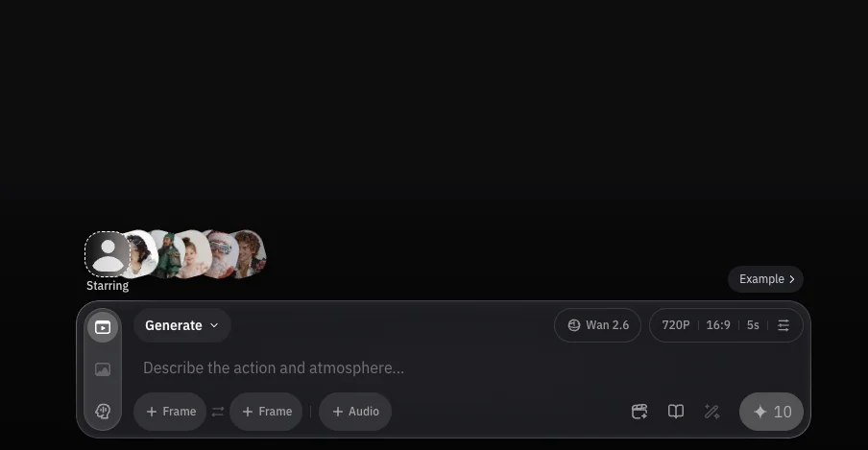Viewport: 868px width, 450px height.
Task: Open advanced settings sliders icon
Action: (x=784, y=325)
